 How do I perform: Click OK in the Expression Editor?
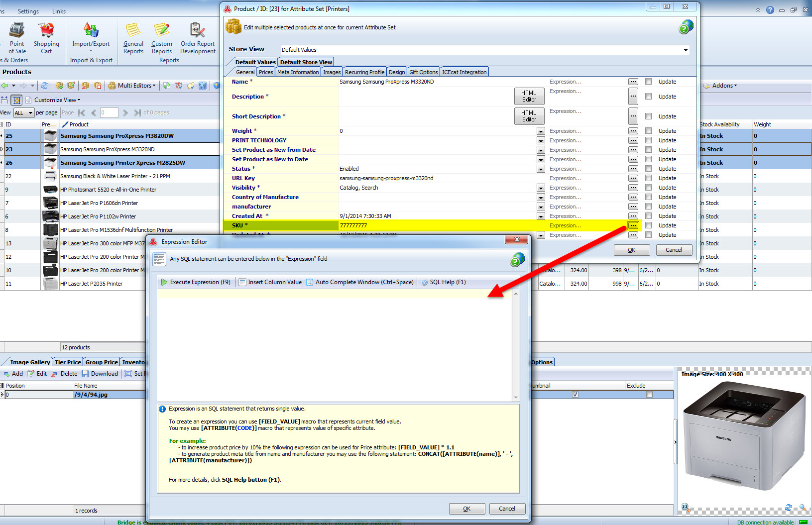[466, 509]
